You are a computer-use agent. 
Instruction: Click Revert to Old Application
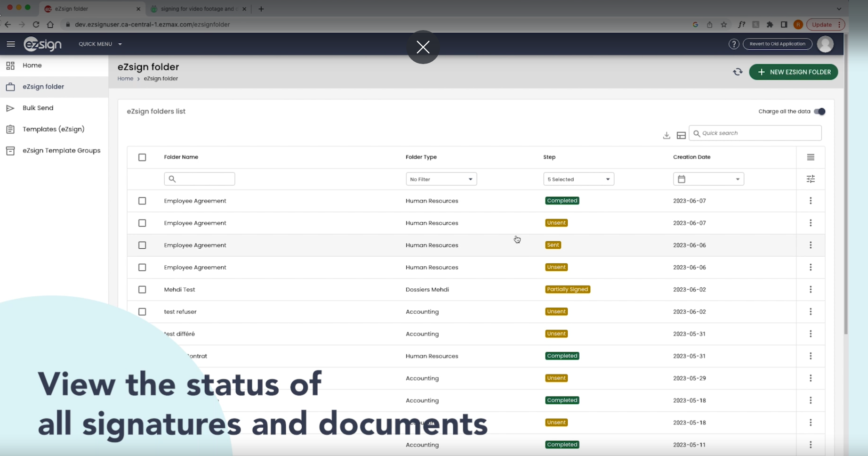(778, 44)
